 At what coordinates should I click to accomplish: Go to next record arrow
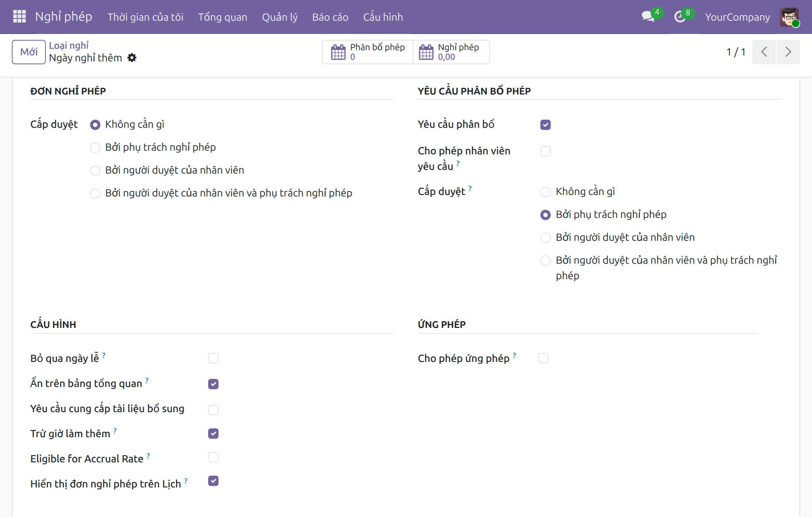pos(788,52)
